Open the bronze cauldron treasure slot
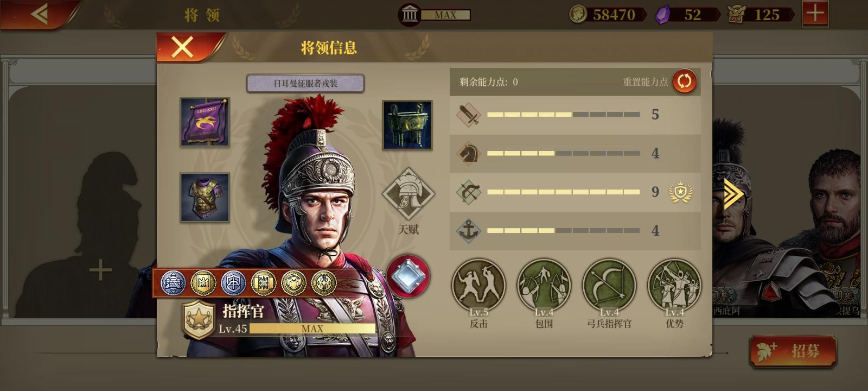The image size is (868, 391). click(x=407, y=125)
